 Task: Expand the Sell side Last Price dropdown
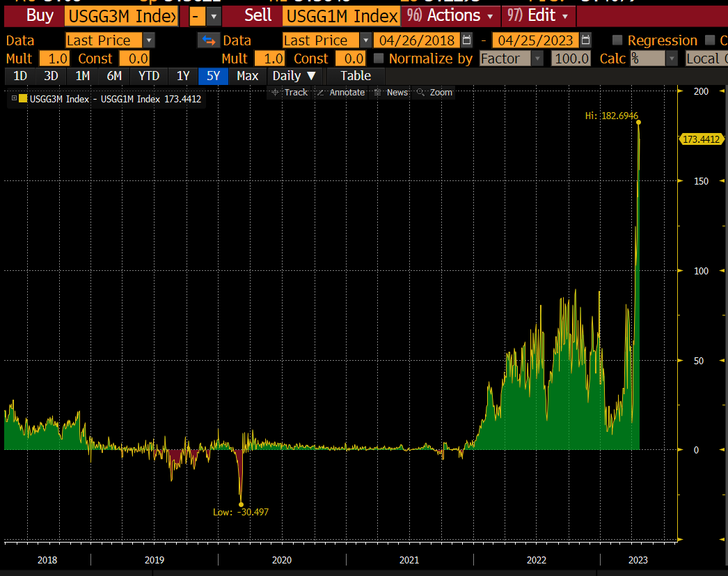[366, 40]
